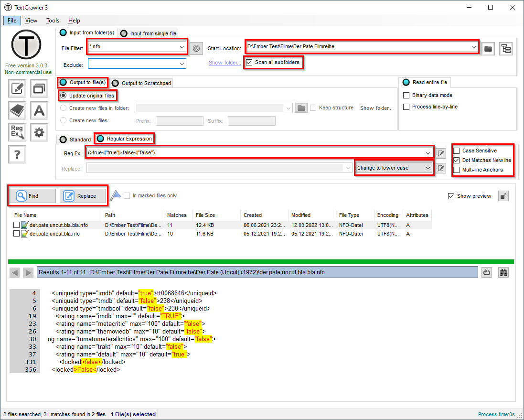This screenshot has height=420, width=524.
Task: Expand preview panel icon next to Show preview
Action: [503, 196]
